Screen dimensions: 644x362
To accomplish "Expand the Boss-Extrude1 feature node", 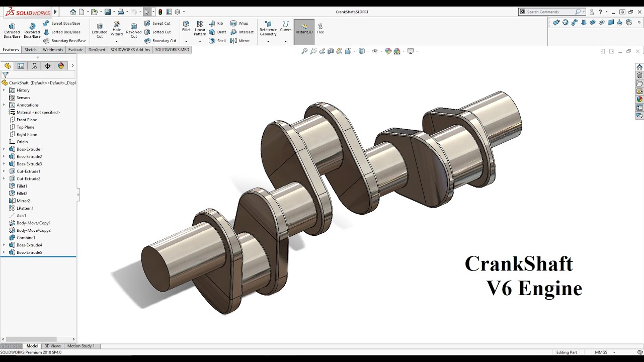I will point(4,149).
